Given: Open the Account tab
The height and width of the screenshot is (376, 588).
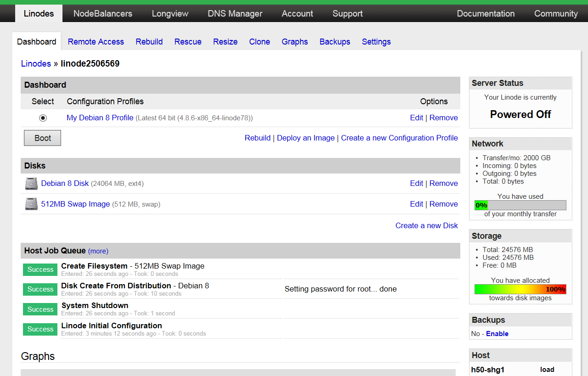Looking at the screenshot, I should [297, 14].
